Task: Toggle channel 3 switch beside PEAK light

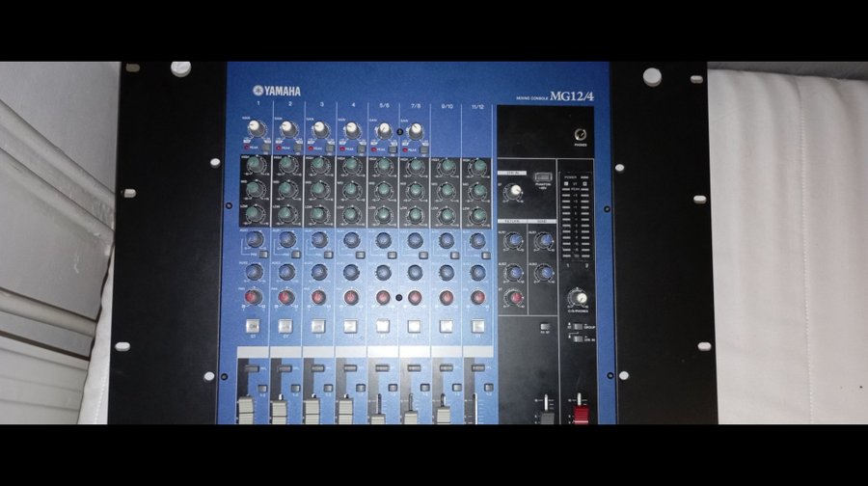Action: 330,149
